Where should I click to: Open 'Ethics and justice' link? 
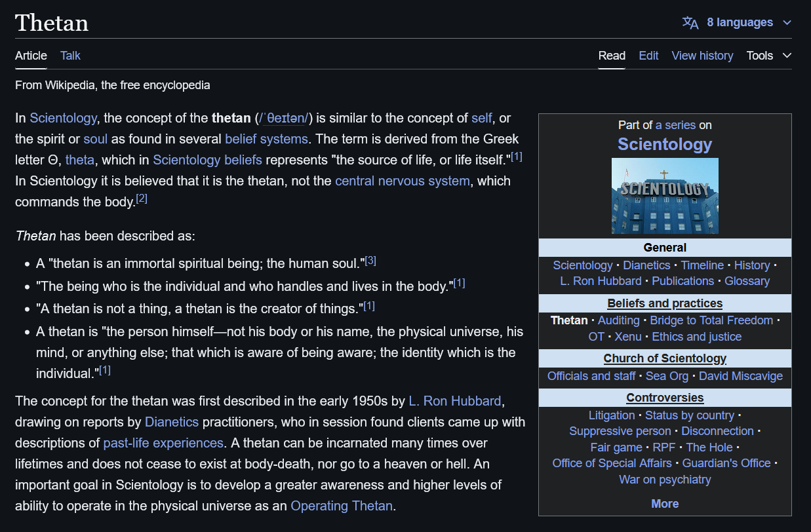tap(697, 337)
